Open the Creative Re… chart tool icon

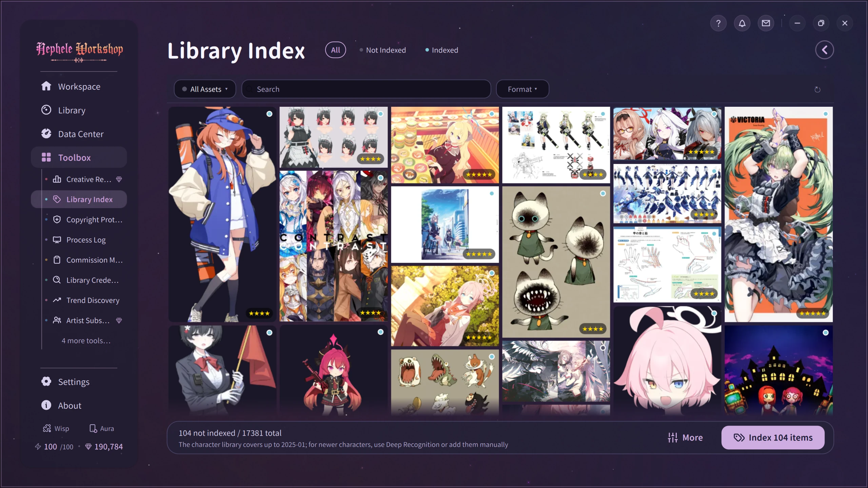57,179
